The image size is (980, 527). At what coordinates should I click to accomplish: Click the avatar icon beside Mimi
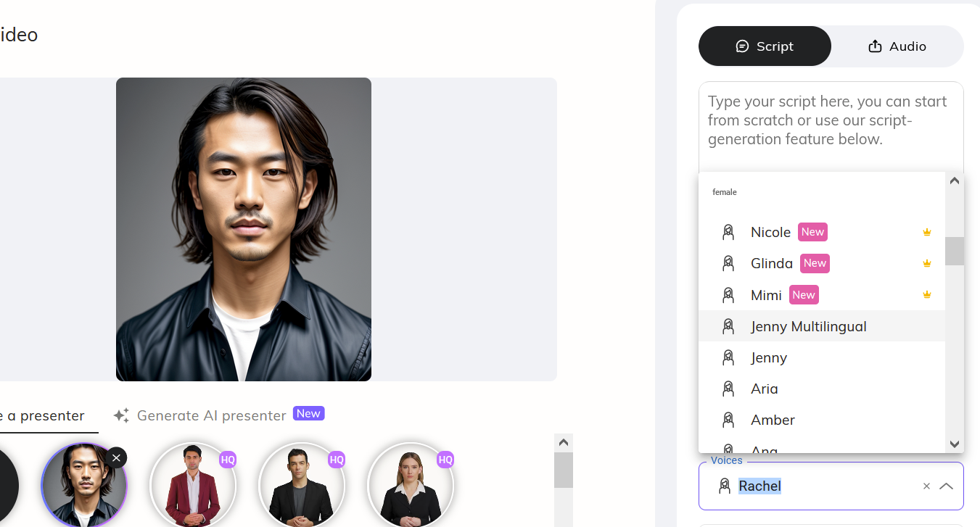728,294
